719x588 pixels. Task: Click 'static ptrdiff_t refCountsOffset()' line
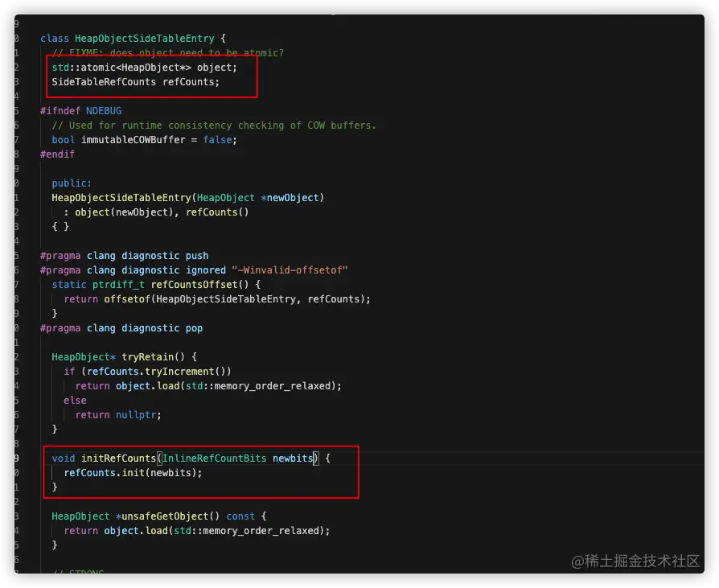[x=156, y=285]
